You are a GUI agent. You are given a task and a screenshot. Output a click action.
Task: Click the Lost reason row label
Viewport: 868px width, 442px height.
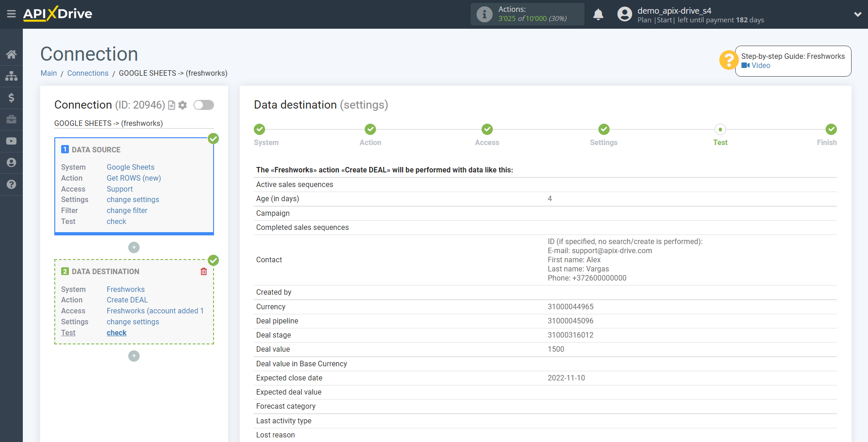[275, 435]
